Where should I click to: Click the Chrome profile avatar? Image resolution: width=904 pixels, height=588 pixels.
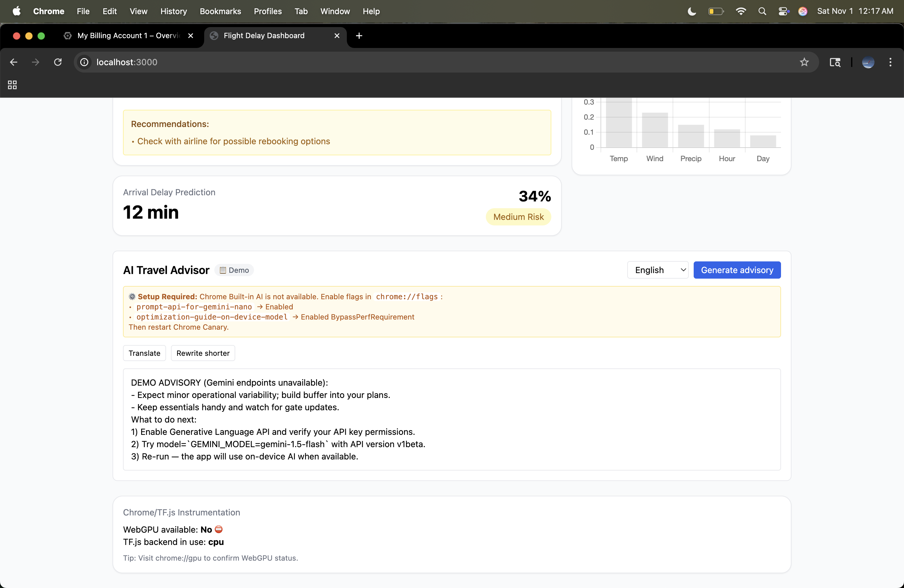(868, 62)
